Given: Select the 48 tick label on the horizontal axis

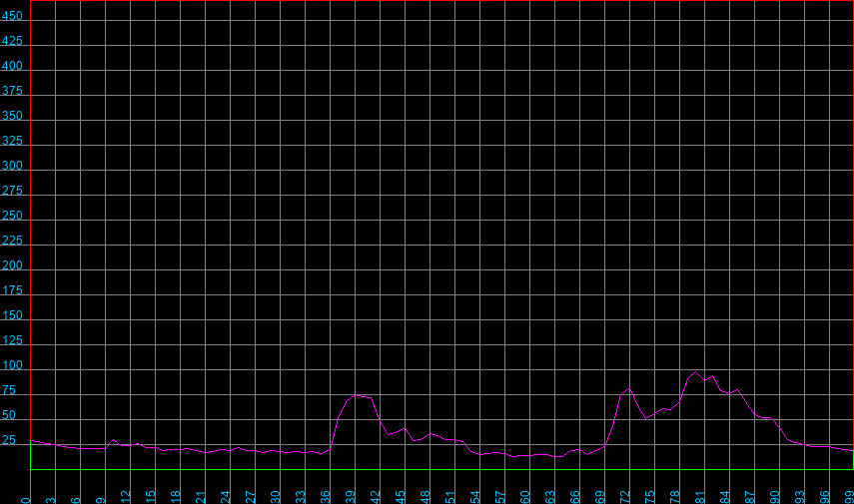Looking at the screenshot, I should click(427, 496).
